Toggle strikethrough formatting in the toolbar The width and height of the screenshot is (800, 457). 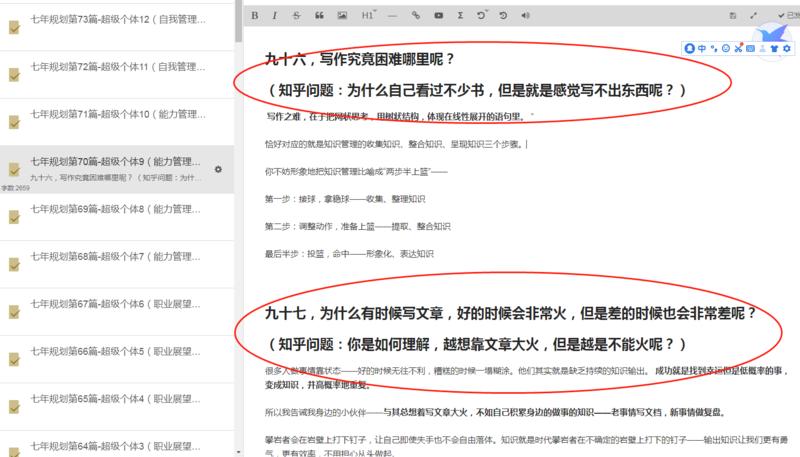coord(296,15)
